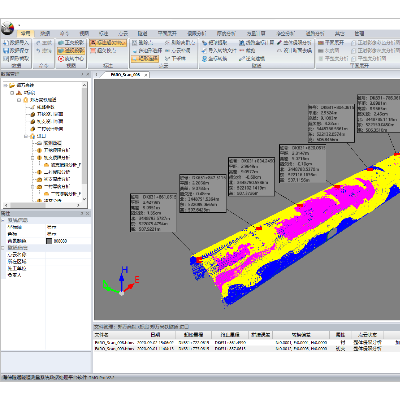Click the 平面展开 button with the brown icon
Screen dimensions: 400x400
[331, 43]
